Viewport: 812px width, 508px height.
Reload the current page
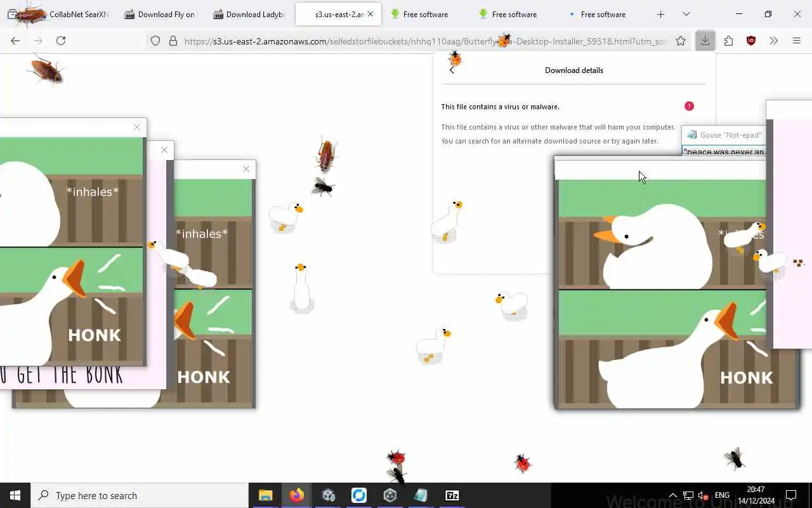click(x=61, y=41)
